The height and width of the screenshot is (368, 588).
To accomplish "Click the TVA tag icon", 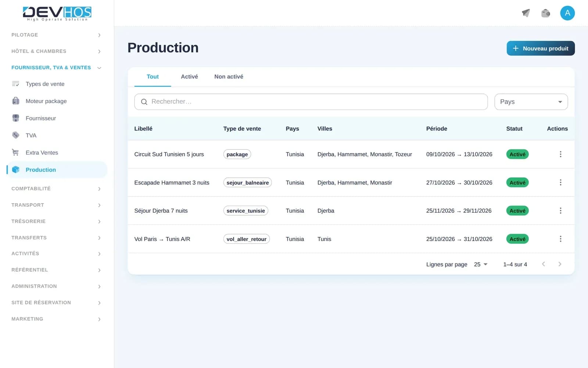I will 15,135.
